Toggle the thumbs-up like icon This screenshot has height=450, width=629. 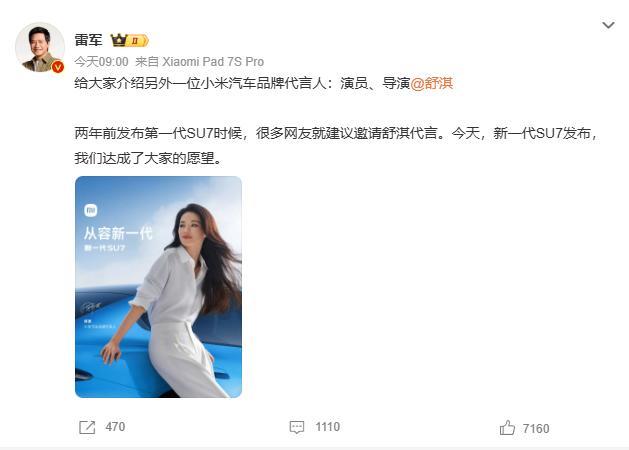pos(507,428)
